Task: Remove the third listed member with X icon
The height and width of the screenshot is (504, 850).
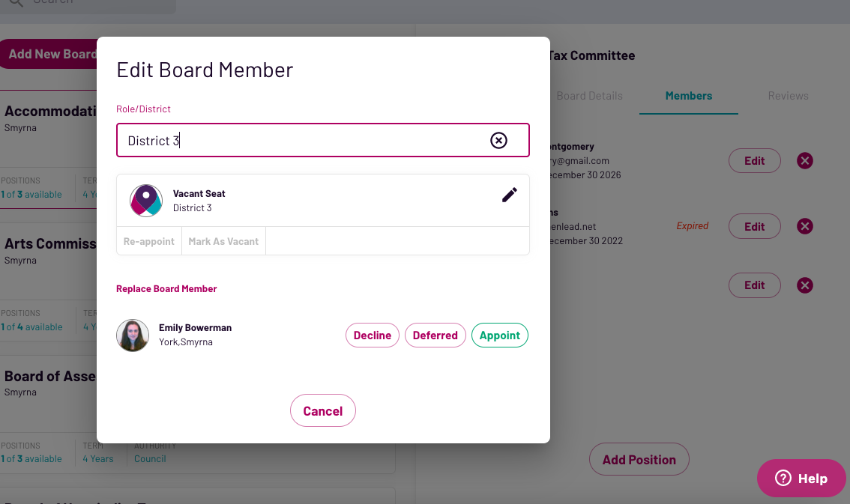Action: click(x=804, y=285)
